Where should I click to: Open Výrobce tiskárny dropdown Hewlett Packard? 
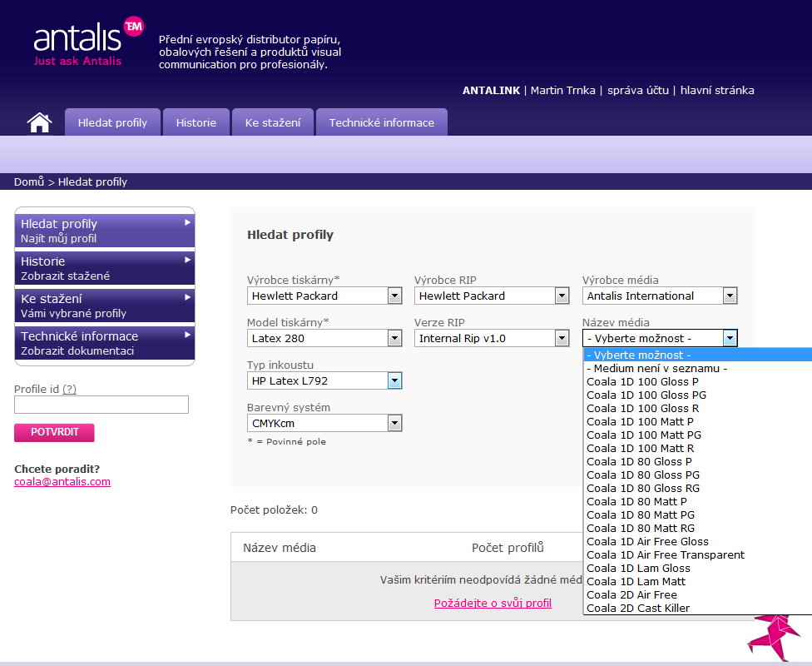click(x=324, y=296)
